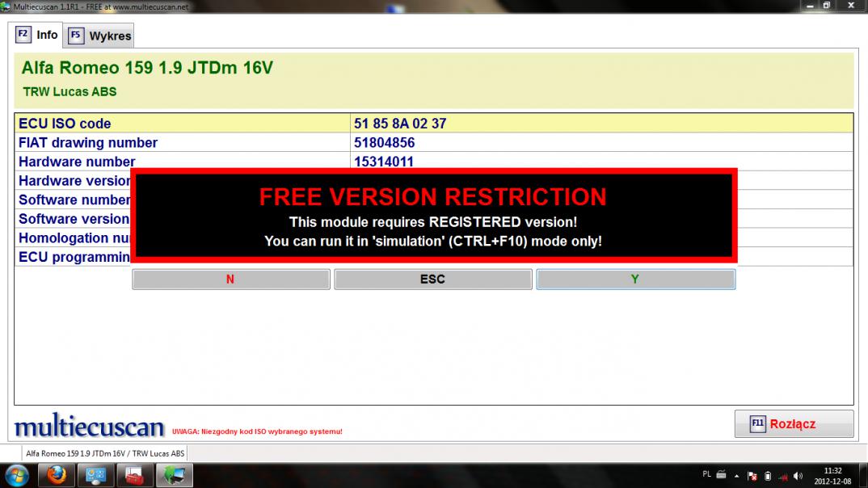Screen dimensions: 868x488
Task: Open Firefox from the taskbar
Action: [x=57, y=475]
